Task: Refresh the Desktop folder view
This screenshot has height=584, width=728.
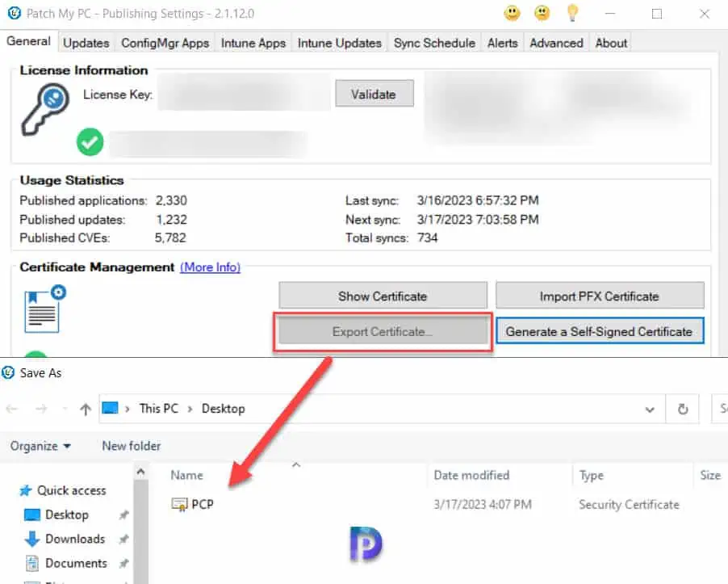Action: (683, 410)
